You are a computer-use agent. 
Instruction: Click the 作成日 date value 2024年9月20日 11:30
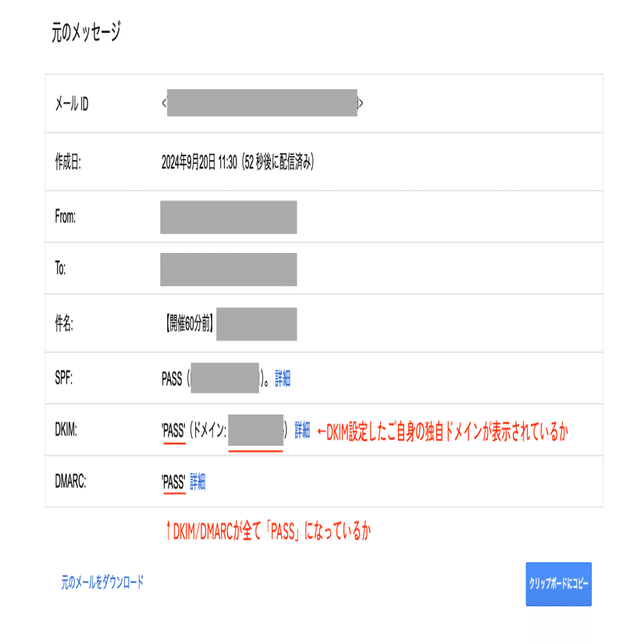tap(237, 162)
